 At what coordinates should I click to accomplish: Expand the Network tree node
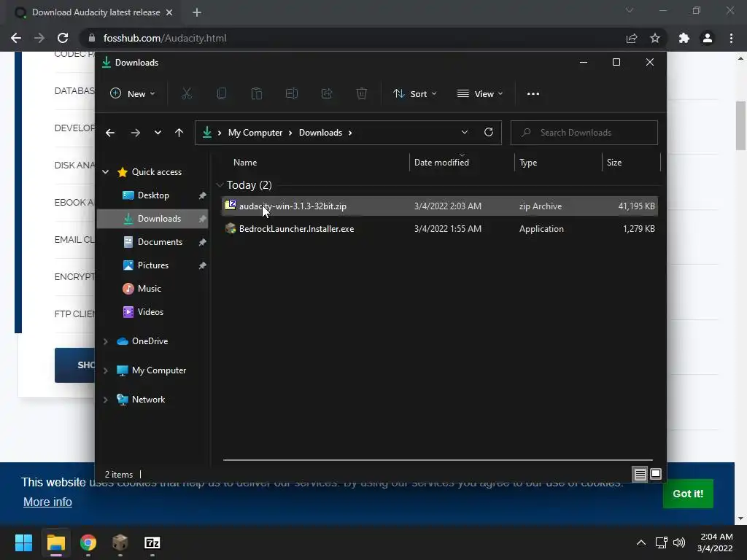tap(106, 400)
